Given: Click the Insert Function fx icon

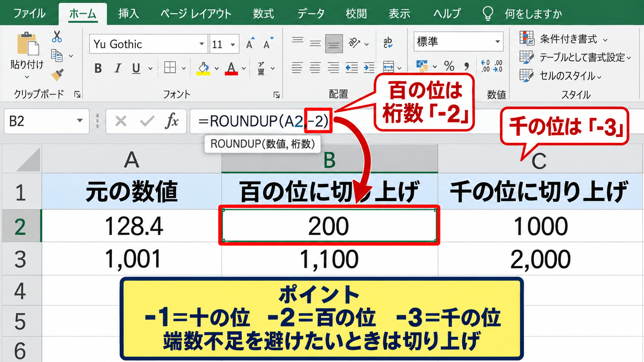Looking at the screenshot, I should (x=172, y=122).
